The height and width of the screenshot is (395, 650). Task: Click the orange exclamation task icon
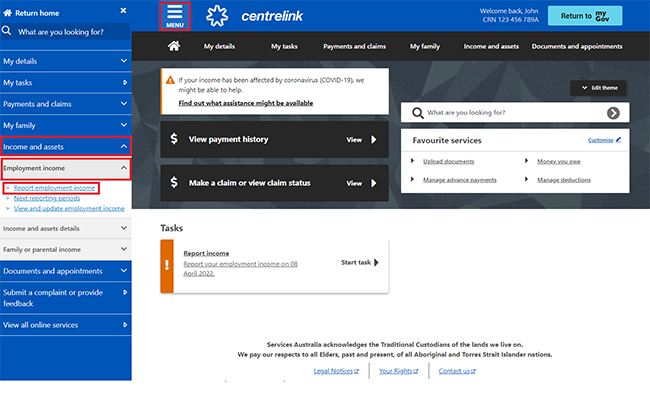tap(167, 266)
